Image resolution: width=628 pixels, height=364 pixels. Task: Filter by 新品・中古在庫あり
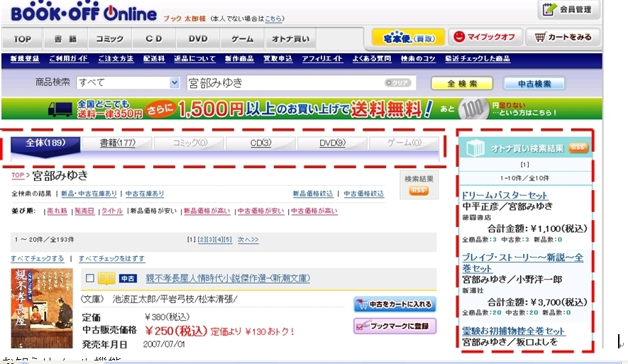pyautogui.click(x=89, y=194)
